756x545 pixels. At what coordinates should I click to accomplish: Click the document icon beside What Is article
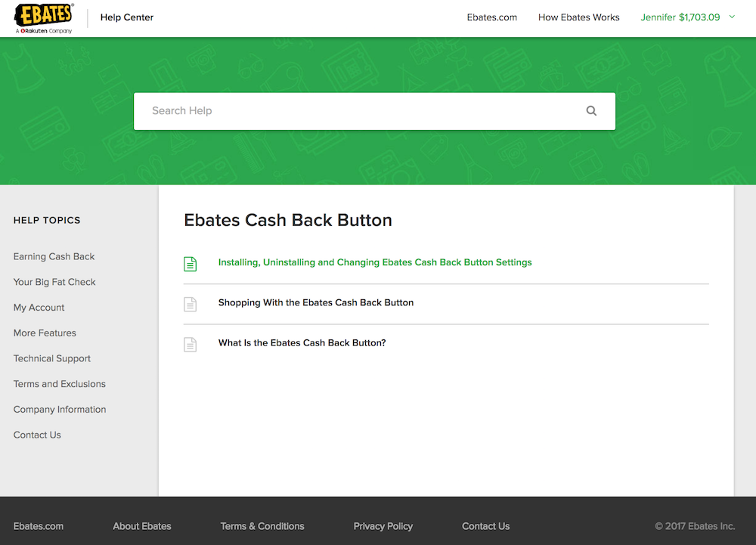click(190, 345)
